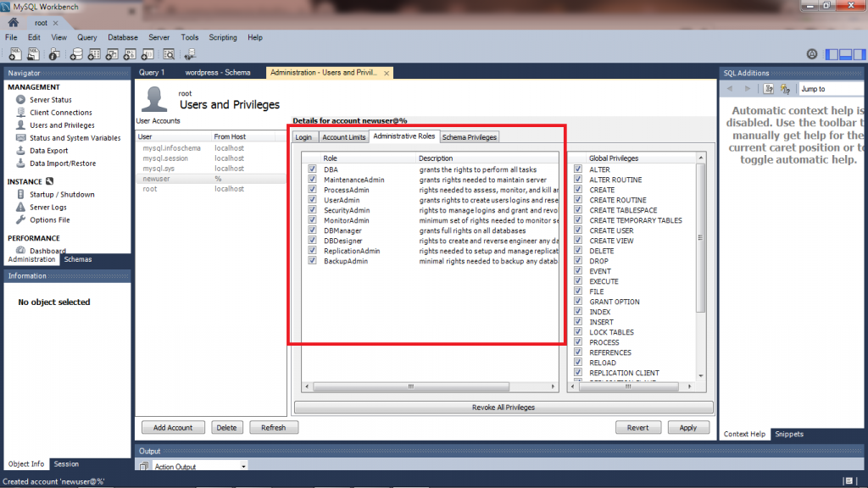Screen dimensions: 868x488
Task: Open the Database menu
Action: click(123, 37)
